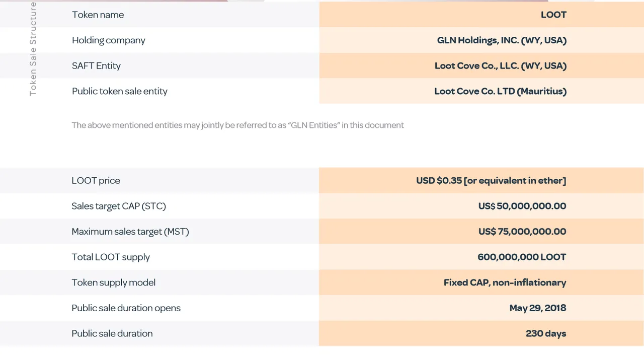This screenshot has width=644, height=355.
Task: Click the 'Holding company' label
Action: point(108,40)
